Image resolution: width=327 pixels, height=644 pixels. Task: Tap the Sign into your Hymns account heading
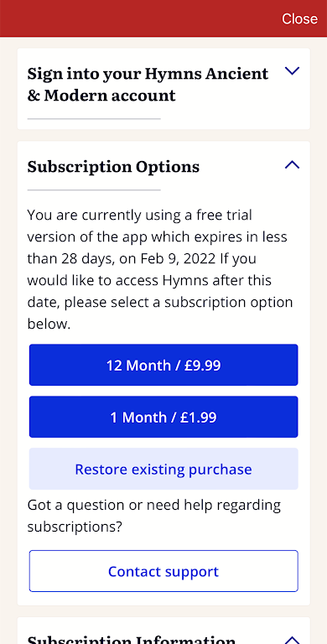(148, 84)
